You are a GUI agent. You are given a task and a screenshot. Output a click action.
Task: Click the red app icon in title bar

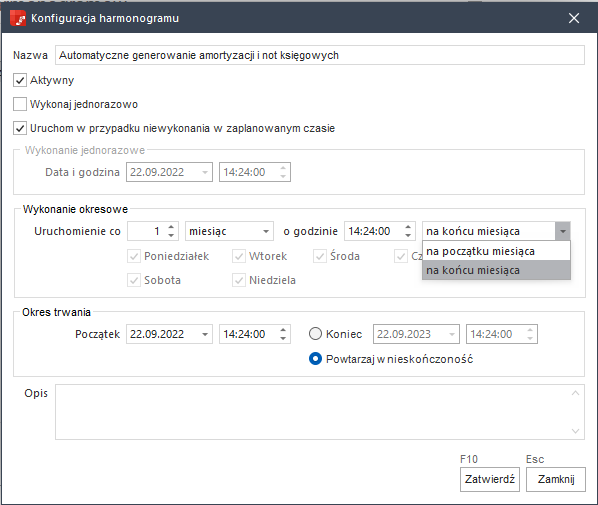coord(18,18)
